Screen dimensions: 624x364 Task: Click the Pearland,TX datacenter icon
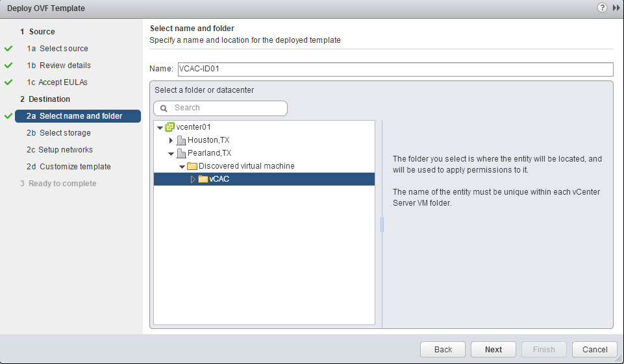pyautogui.click(x=181, y=153)
